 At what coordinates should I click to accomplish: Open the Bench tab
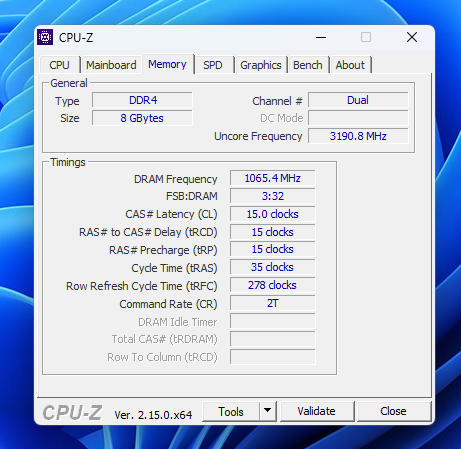click(x=308, y=65)
